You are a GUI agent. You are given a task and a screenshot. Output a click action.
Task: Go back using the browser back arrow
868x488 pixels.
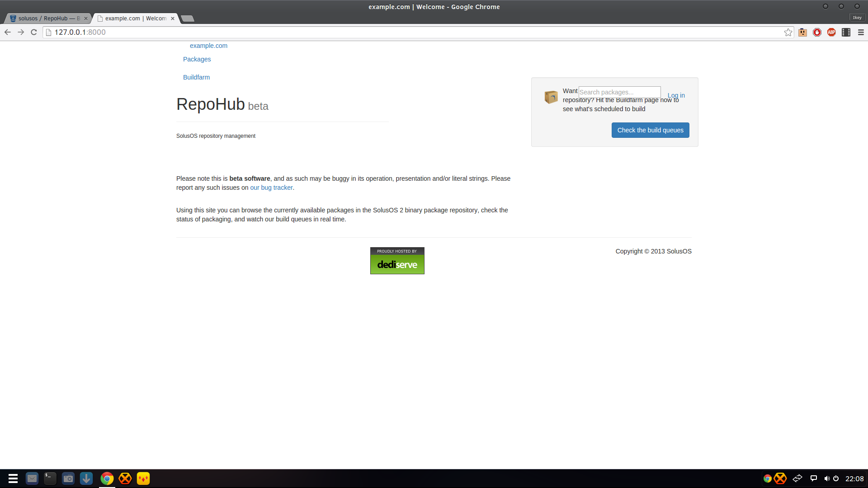click(x=7, y=32)
